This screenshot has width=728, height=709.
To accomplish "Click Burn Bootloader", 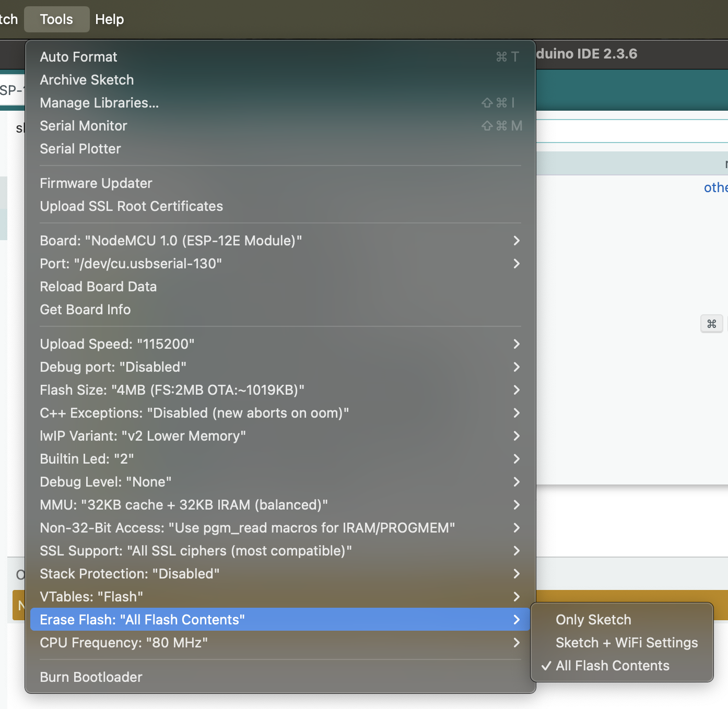I will pyautogui.click(x=91, y=677).
